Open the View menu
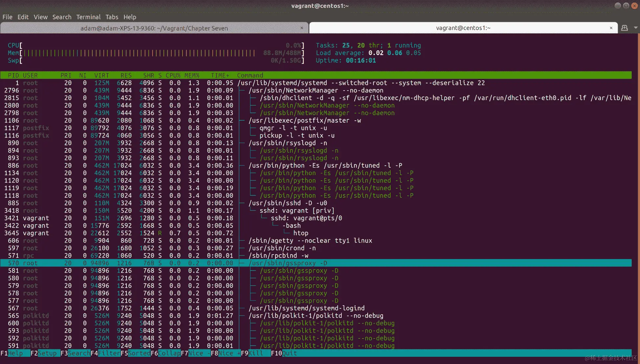640x364 pixels. click(40, 17)
